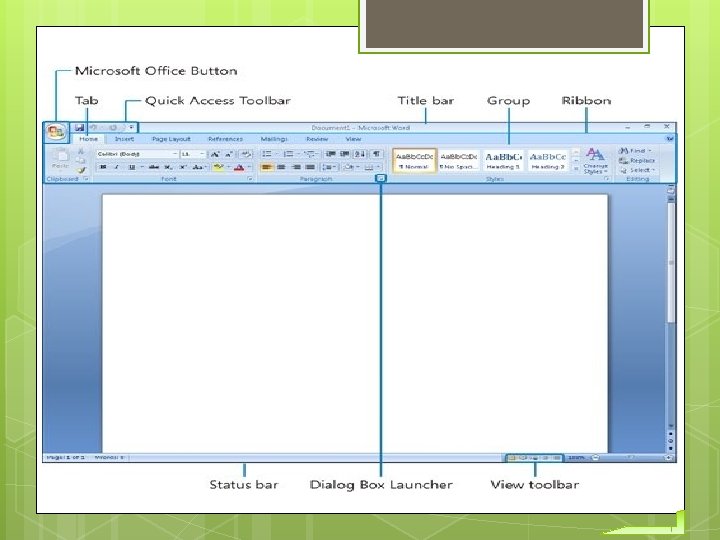Apply the No Spacing style
Image resolution: width=720 pixels, height=540 pixels.
(458, 161)
